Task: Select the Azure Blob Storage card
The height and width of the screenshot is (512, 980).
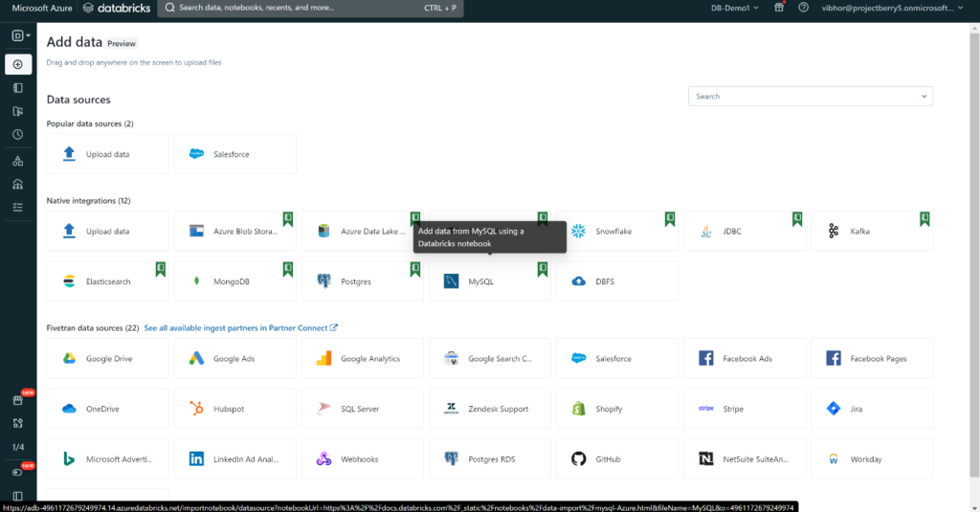Action: pyautogui.click(x=235, y=231)
